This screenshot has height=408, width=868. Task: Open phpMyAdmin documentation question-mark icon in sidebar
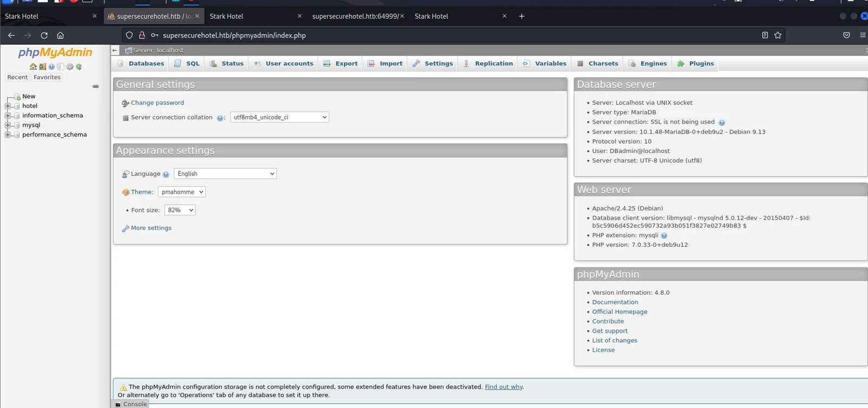tap(52, 67)
